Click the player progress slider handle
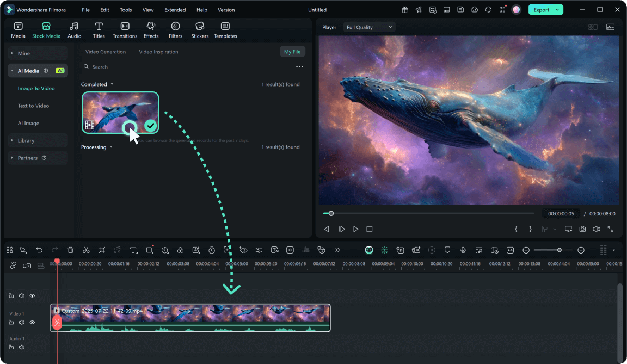This screenshot has width=627, height=364. [331, 213]
